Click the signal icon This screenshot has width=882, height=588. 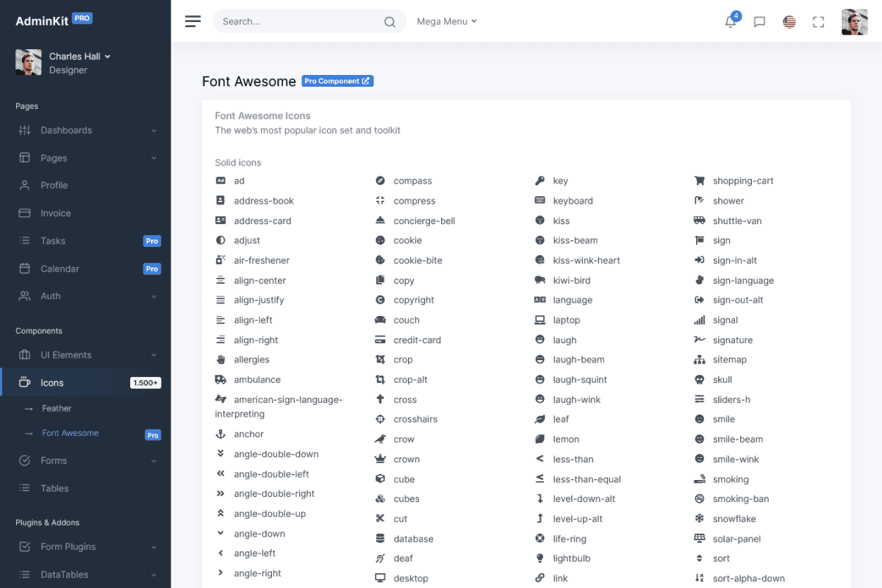(x=700, y=320)
